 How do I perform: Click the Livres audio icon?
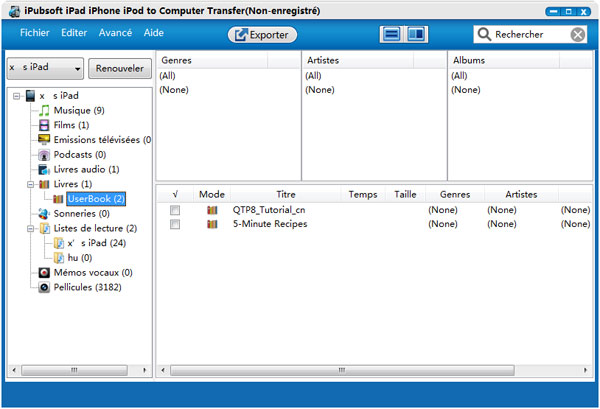pos(44,169)
